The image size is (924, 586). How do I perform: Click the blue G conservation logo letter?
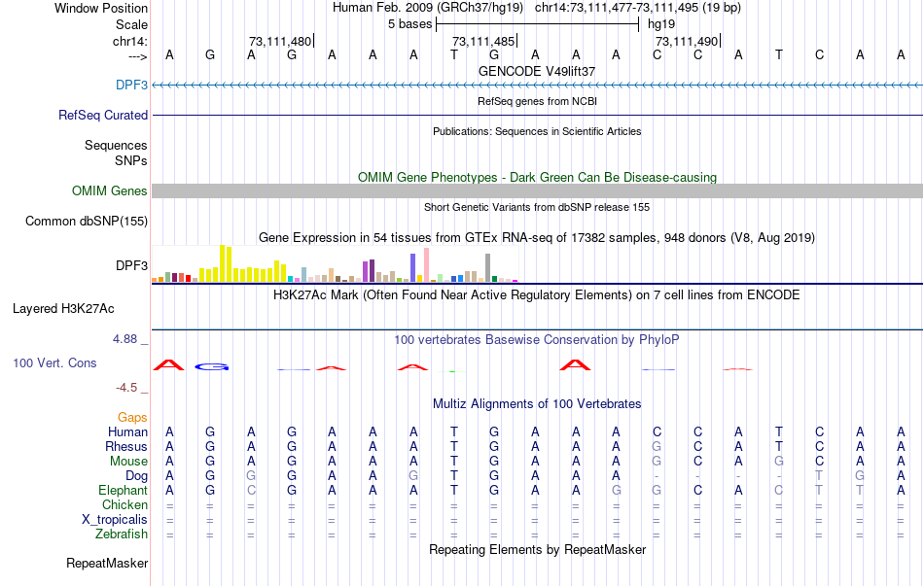click(x=211, y=367)
